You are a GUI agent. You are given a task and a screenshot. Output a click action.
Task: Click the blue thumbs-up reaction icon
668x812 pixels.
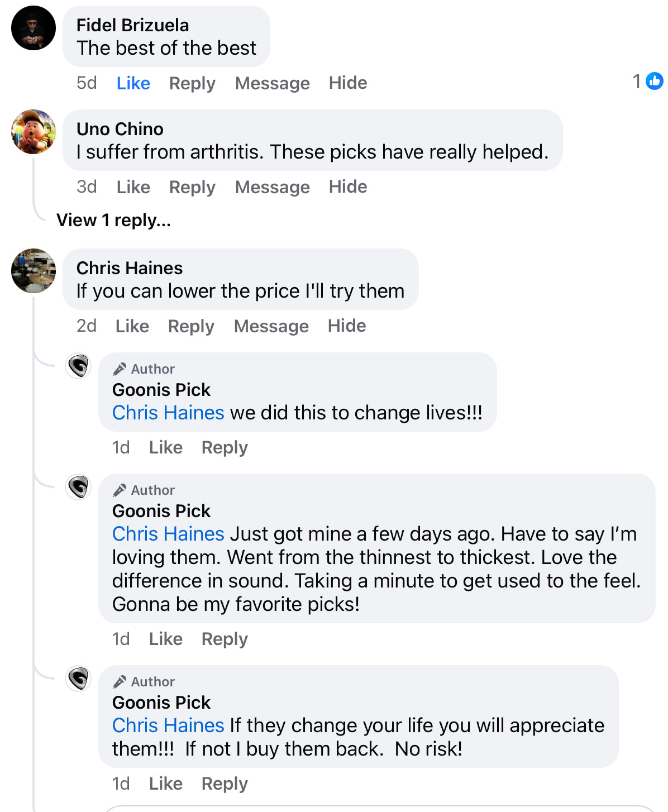coord(654,82)
